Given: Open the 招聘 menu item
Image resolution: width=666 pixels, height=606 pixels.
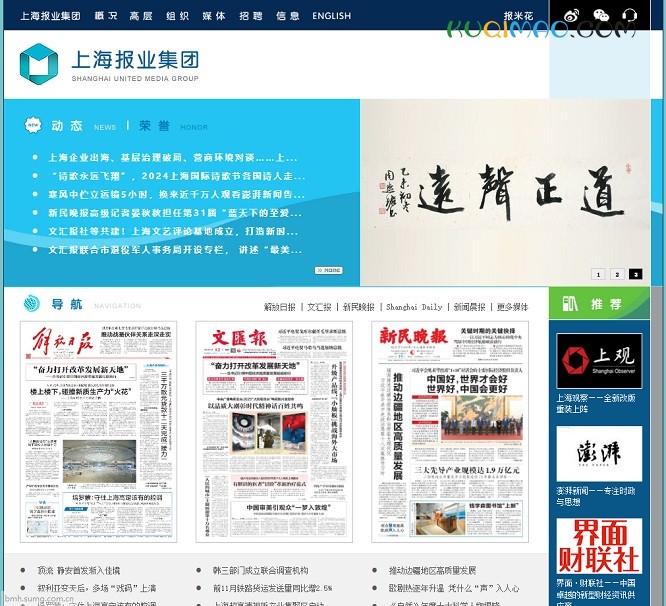Looking at the screenshot, I should pyautogui.click(x=251, y=16).
